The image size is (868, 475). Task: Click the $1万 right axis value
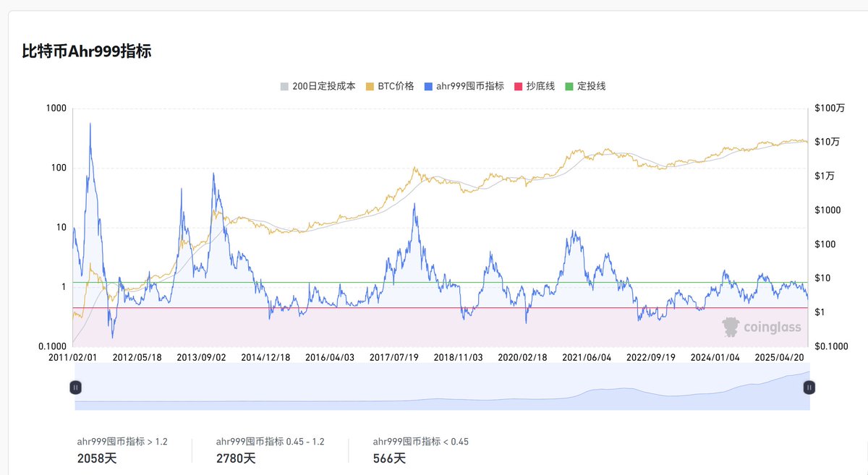pyautogui.click(x=825, y=176)
